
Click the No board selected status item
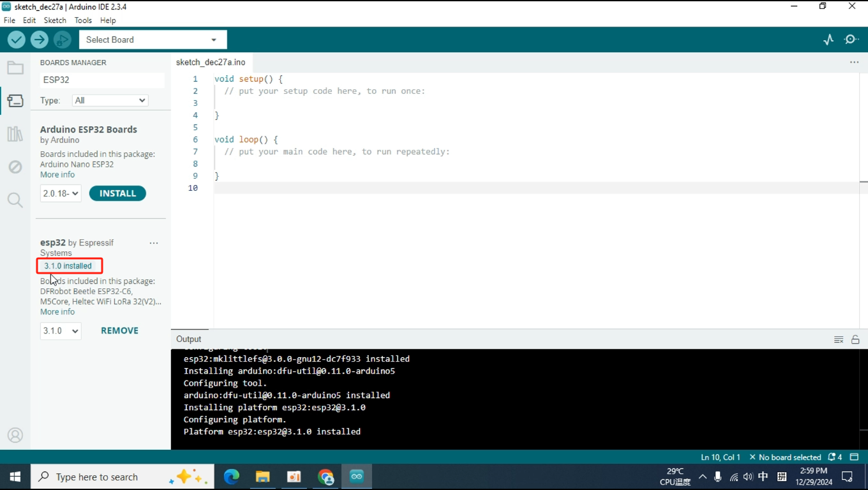(x=785, y=457)
